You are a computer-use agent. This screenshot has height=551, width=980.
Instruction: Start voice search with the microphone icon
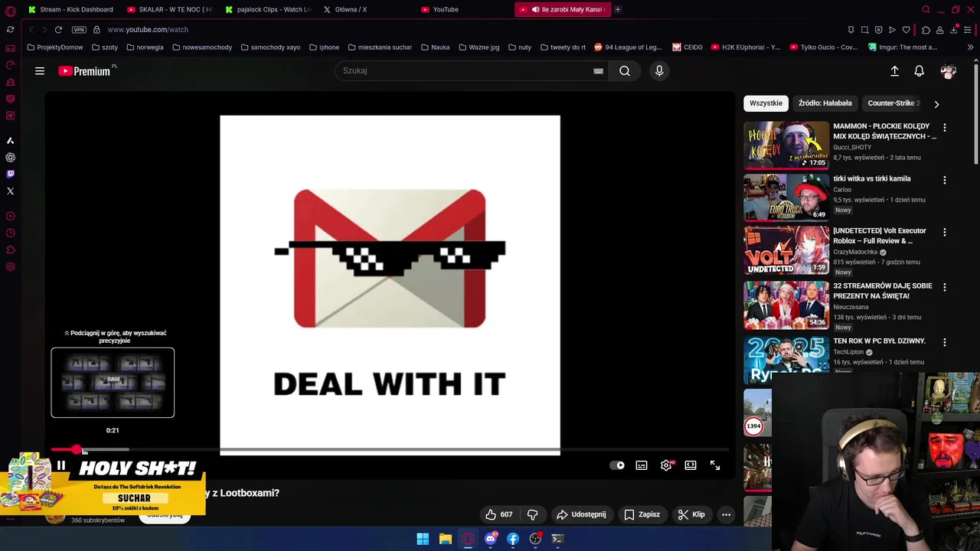tap(659, 70)
